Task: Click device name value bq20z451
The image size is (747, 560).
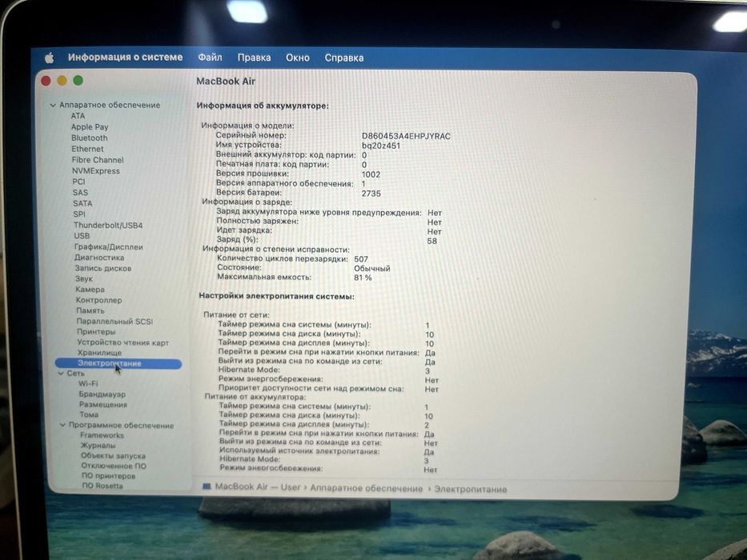Action: (x=380, y=146)
